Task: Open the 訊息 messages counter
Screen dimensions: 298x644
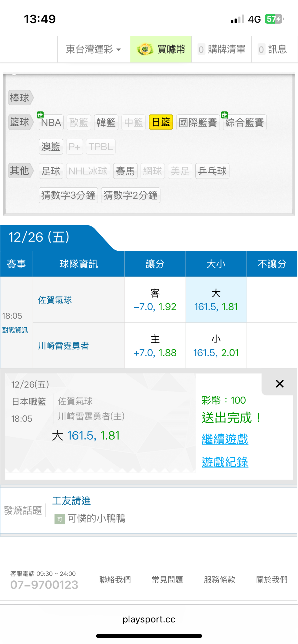Action: (x=272, y=49)
